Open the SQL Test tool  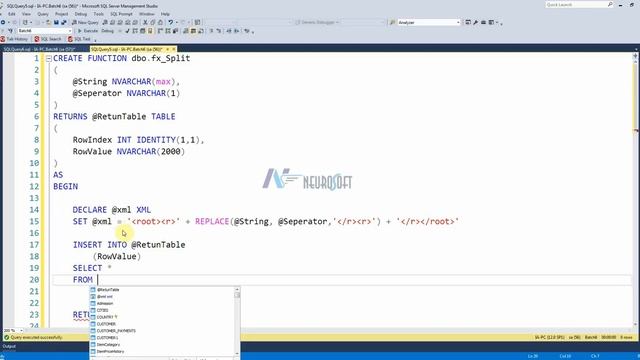(79, 39)
